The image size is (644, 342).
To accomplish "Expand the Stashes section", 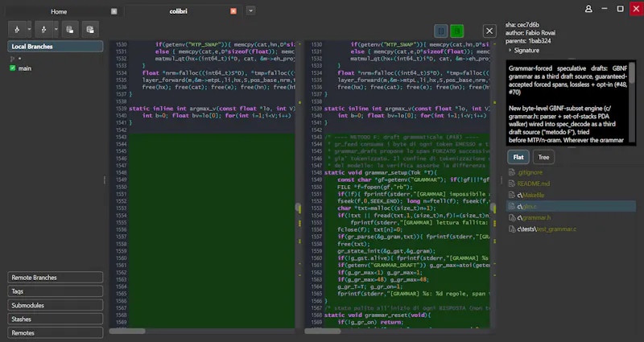I will tap(55, 319).
